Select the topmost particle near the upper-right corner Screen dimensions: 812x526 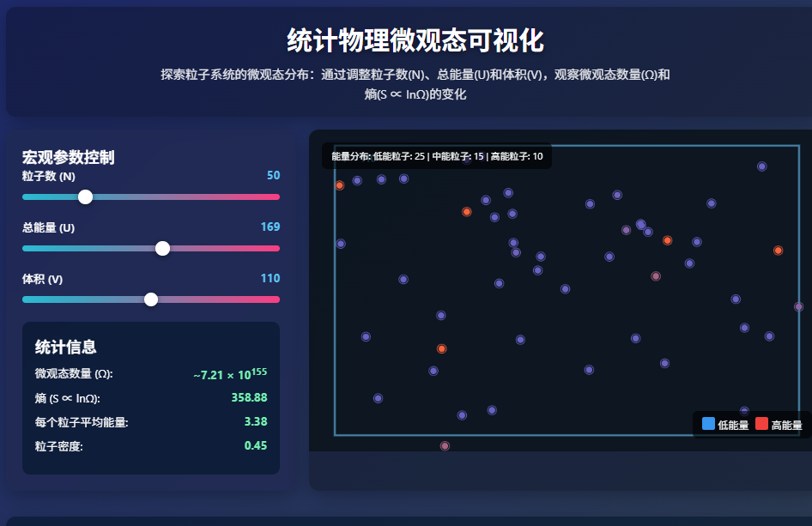761,166
